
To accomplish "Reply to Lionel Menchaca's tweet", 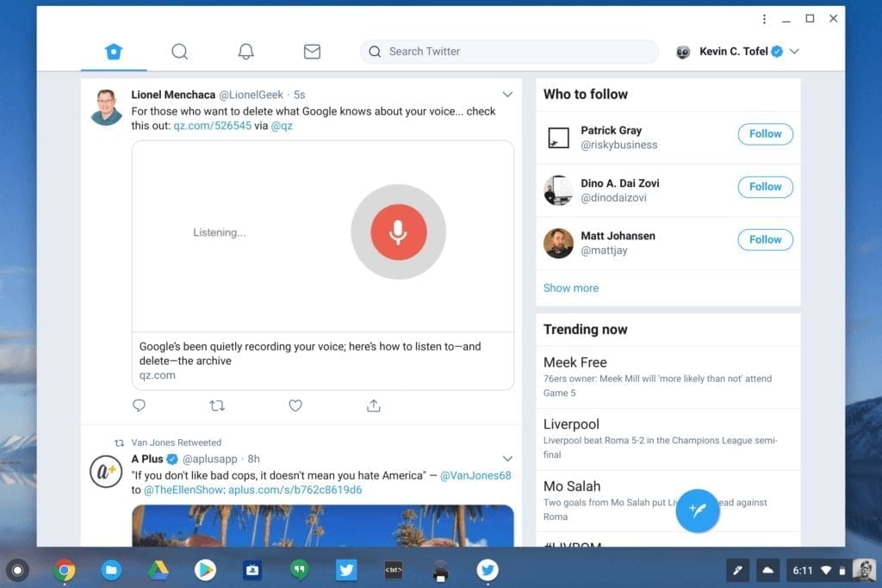I will click(x=139, y=405).
